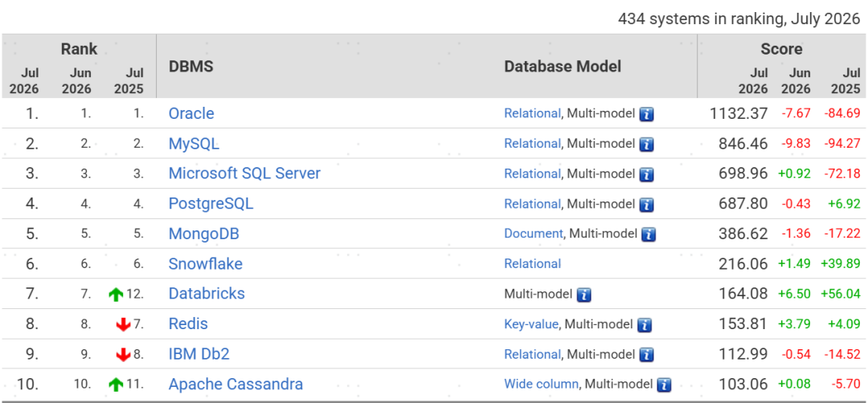
Task: Click Cassandra score 103.06
Action: [x=743, y=384]
